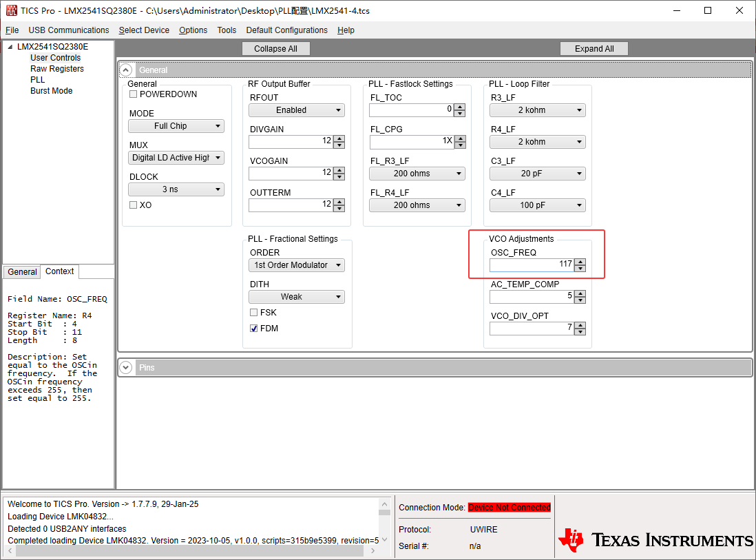Decrement the VCO_DIV_OPT value
This screenshot has height=560, width=756.
(580, 332)
